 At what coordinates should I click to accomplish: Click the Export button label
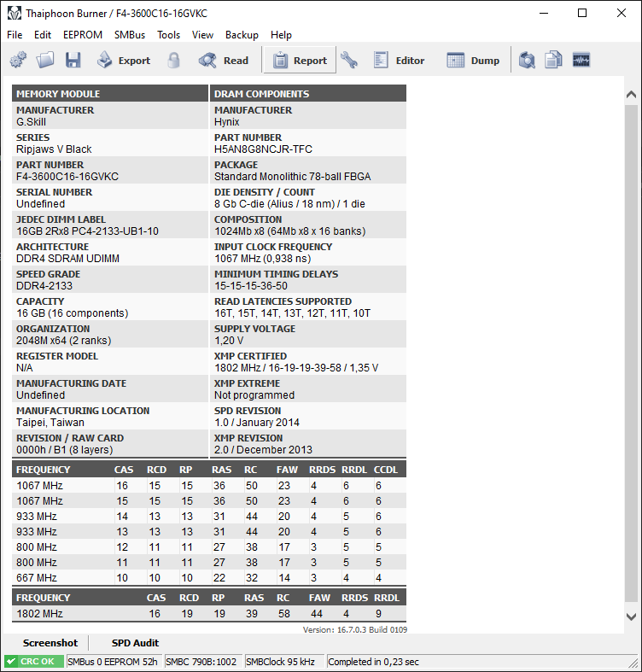tap(134, 61)
